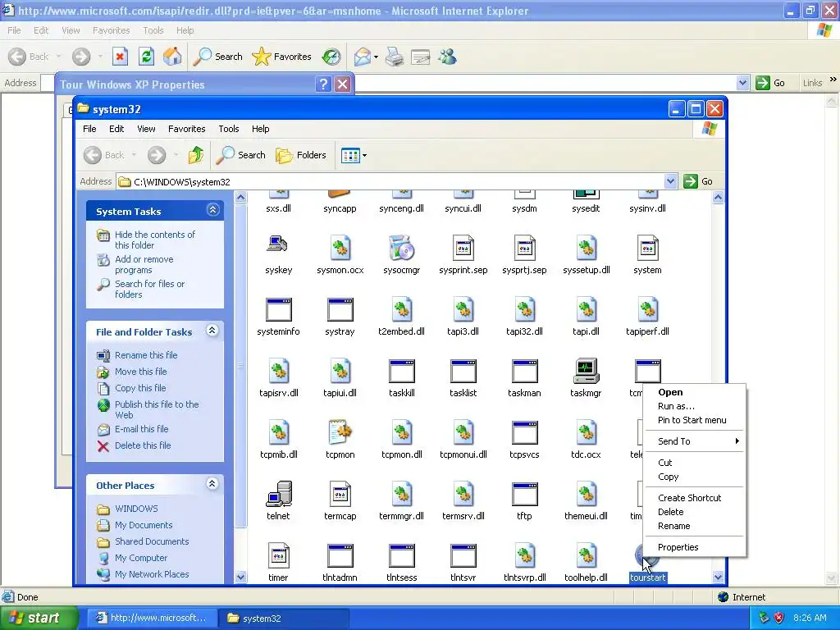840x630 pixels.
Task: Open the taskmgr file icon
Action: [586, 371]
